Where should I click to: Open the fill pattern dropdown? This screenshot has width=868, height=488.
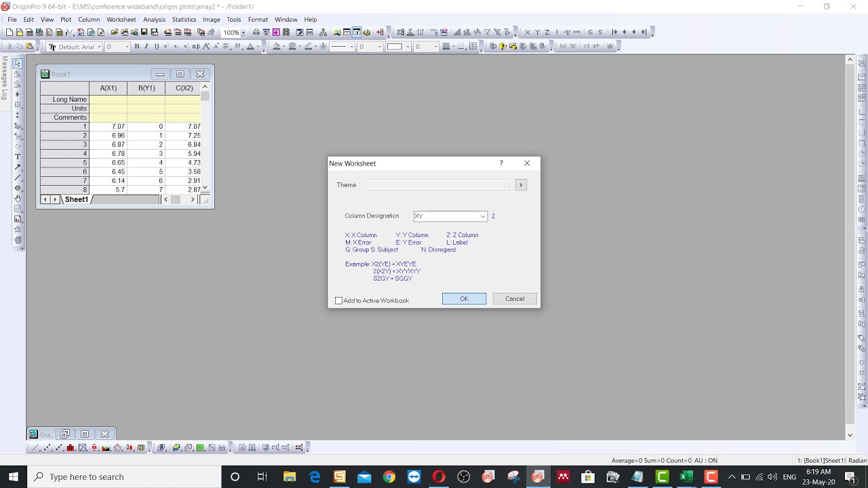click(453, 46)
